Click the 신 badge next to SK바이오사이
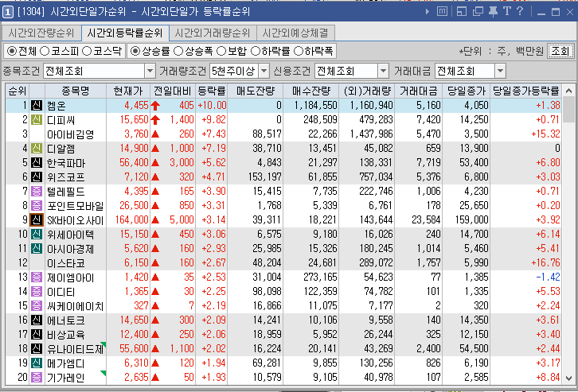This screenshot has width=578, height=392. [37, 219]
